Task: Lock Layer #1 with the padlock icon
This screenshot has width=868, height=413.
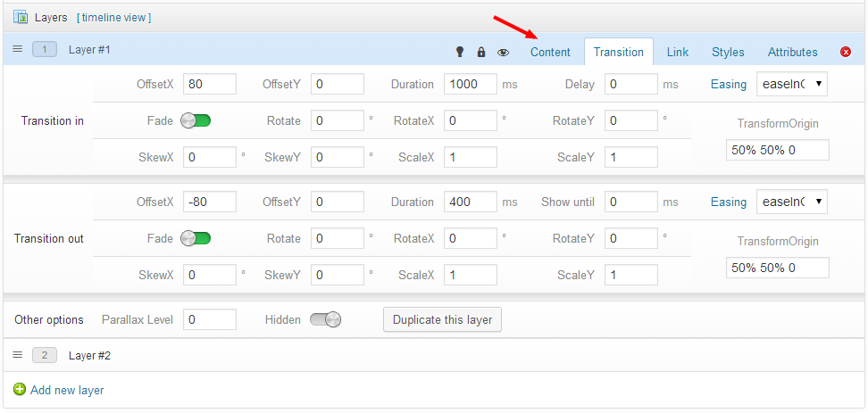Action: (481, 52)
